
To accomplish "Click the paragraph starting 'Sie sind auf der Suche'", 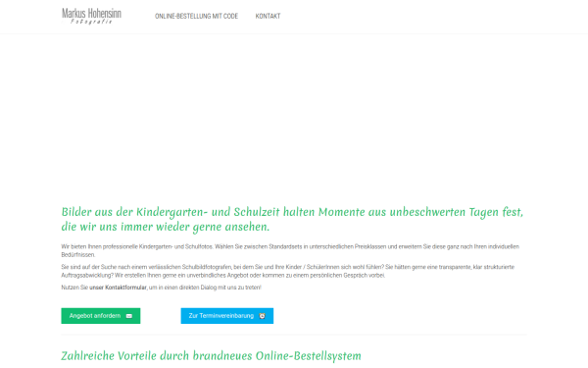I will tap(287, 271).
